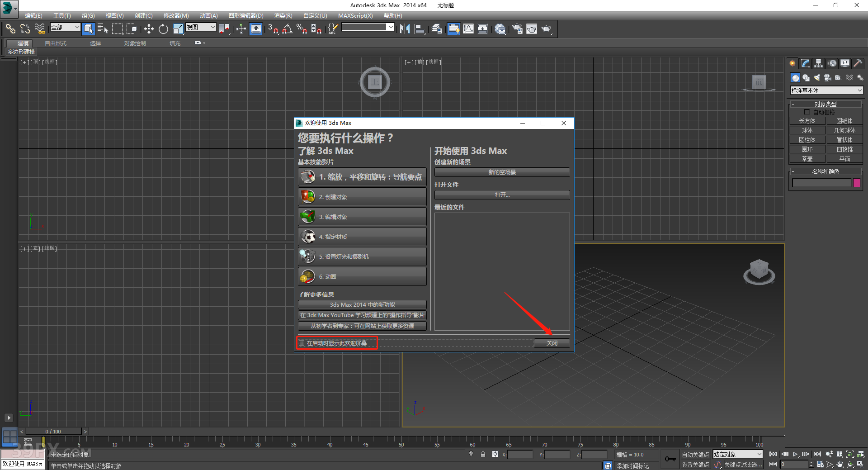Viewport: 868px width, 470px height.
Task: Open the named selection sets dropdown
Action: [368, 27]
